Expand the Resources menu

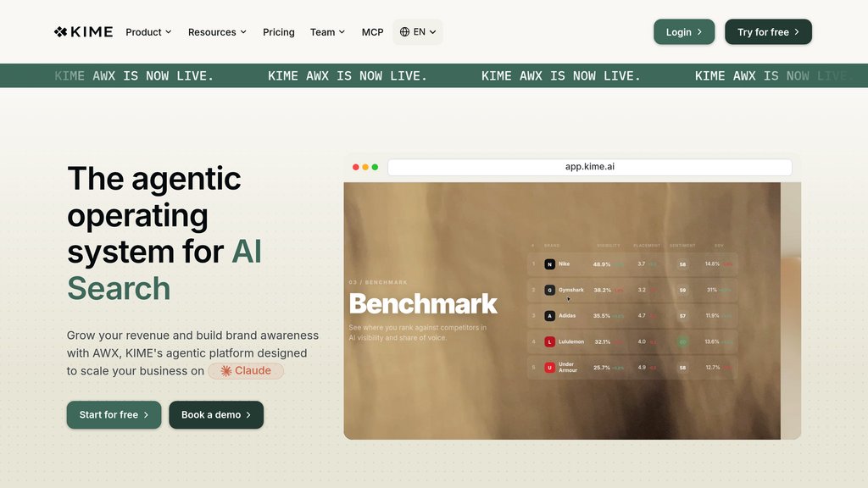217,32
